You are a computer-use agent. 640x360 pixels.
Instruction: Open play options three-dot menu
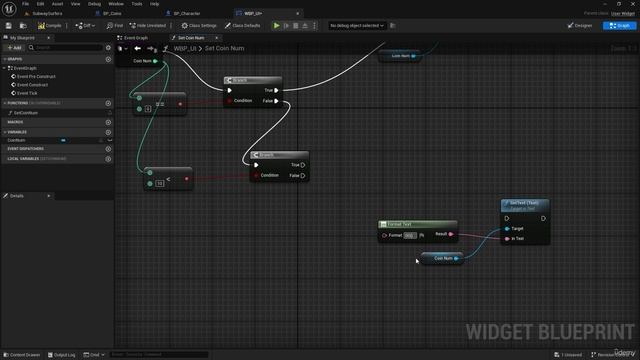pos(314,26)
